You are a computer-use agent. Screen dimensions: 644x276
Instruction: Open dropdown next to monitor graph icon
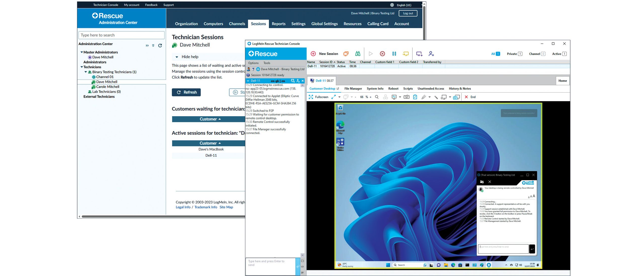(400, 97)
